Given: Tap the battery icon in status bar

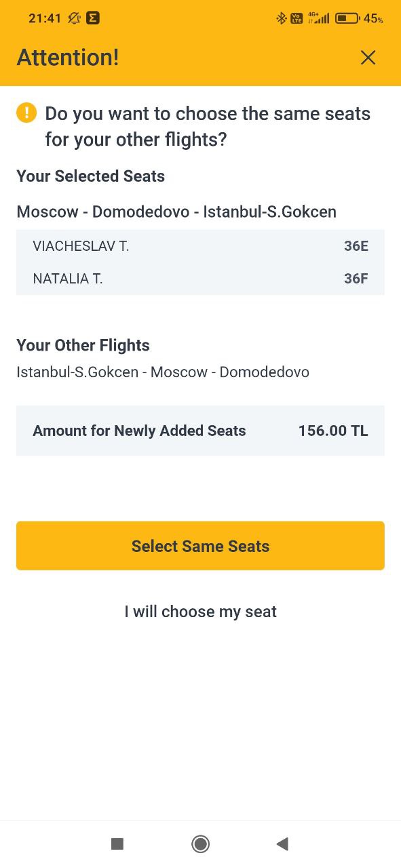Looking at the screenshot, I should click(x=347, y=18).
